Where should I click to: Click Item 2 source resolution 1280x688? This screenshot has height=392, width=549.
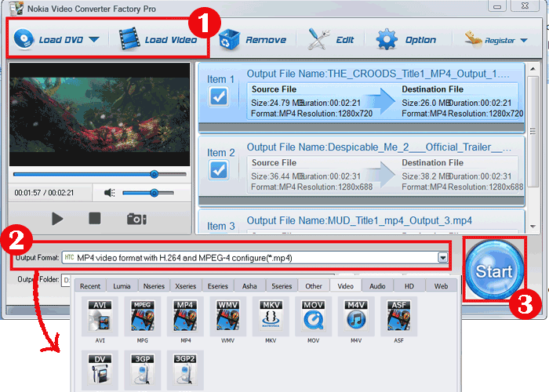tap(335, 187)
